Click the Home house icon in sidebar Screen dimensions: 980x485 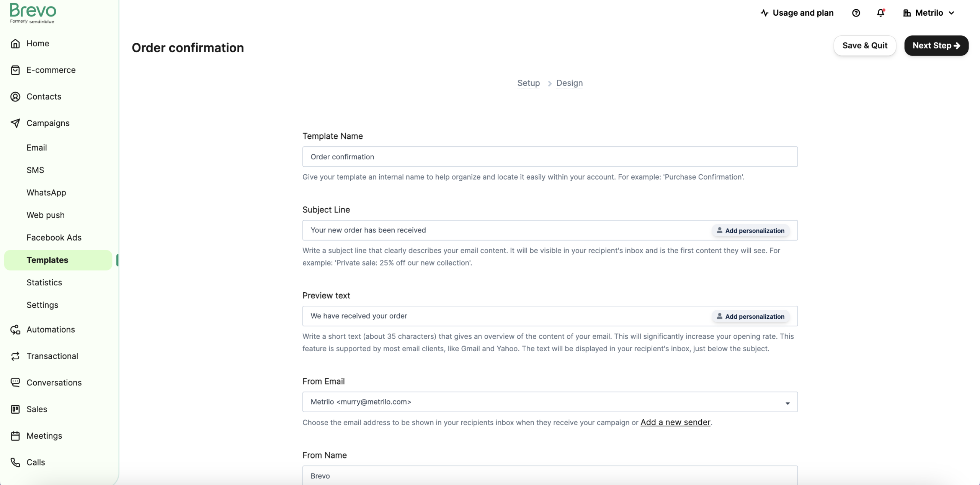[15, 44]
